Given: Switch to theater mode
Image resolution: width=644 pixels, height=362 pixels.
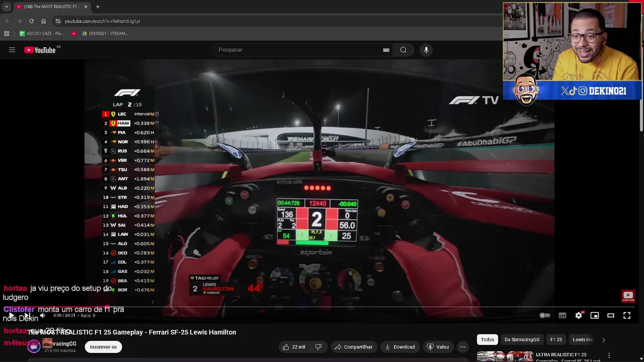Looking at the screenshot, I should (611, 315).
